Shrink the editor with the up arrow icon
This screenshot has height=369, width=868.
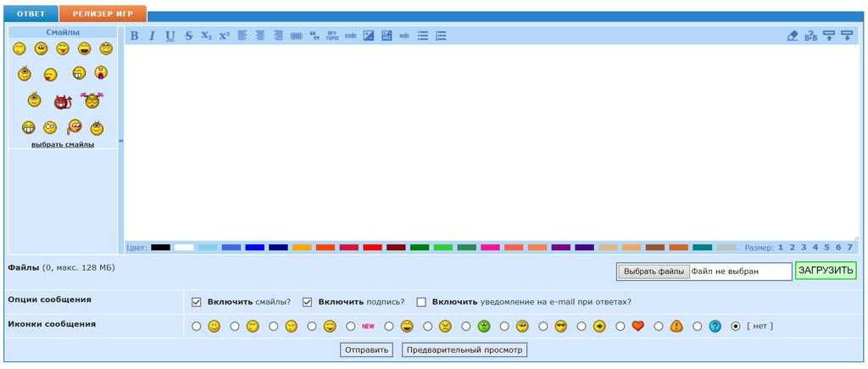(x=829, y=36)
